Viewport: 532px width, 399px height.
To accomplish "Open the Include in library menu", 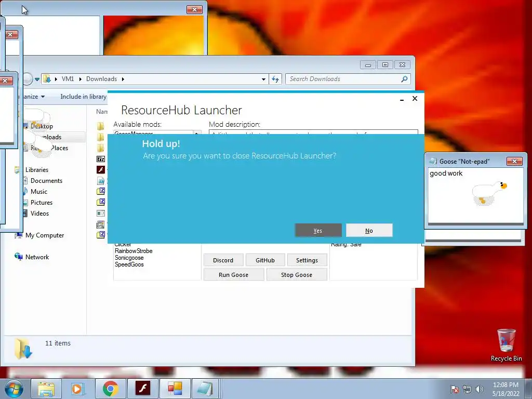I will point(84,96).
